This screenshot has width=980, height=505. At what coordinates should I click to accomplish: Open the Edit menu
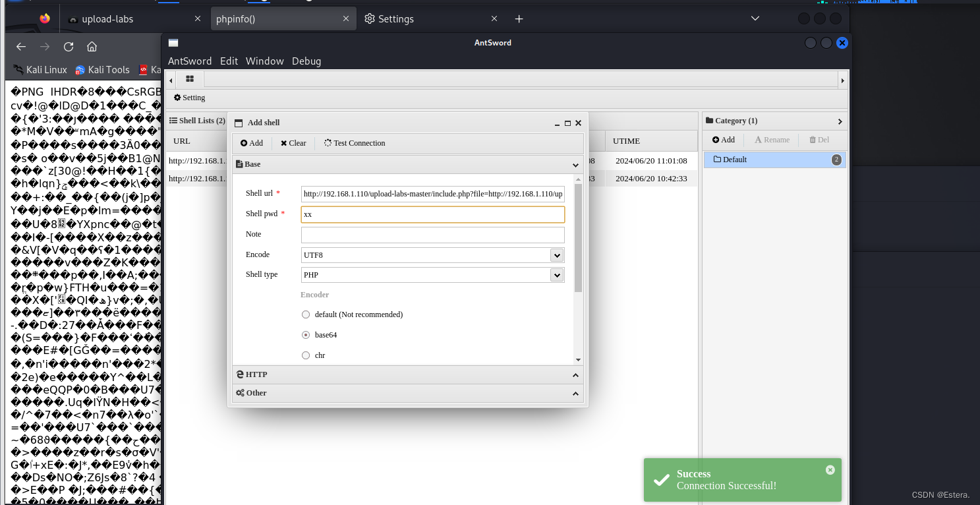[x=229, y=61]
